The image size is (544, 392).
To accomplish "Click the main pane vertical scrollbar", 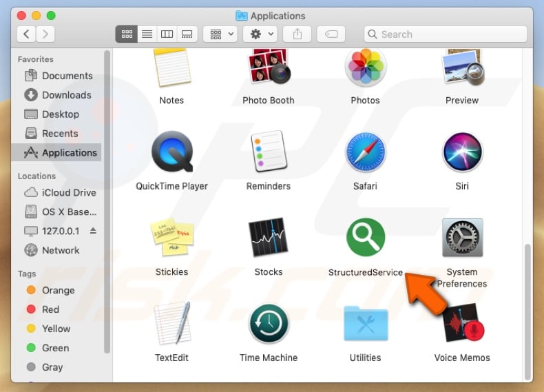I will 527,312.
